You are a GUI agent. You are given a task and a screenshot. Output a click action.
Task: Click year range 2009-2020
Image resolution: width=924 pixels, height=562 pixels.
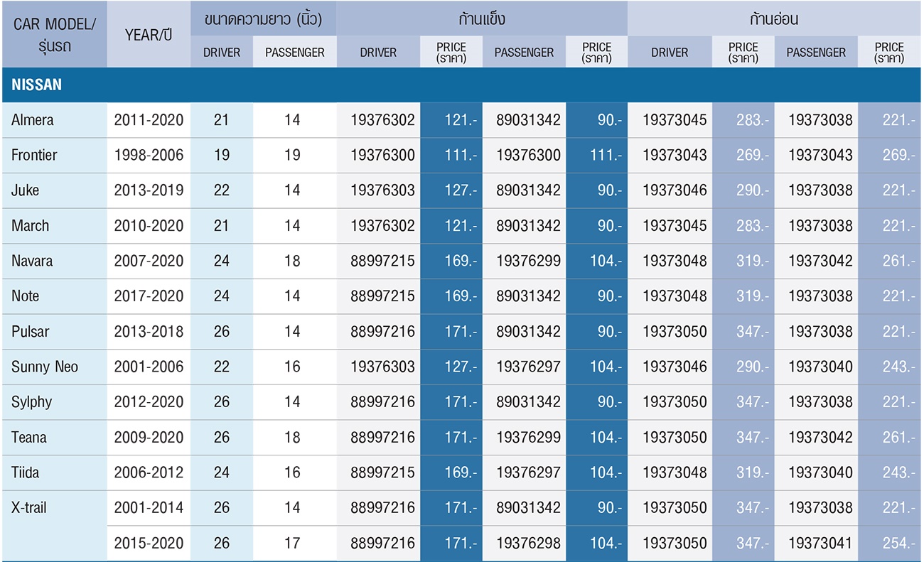tap(149, 438)
